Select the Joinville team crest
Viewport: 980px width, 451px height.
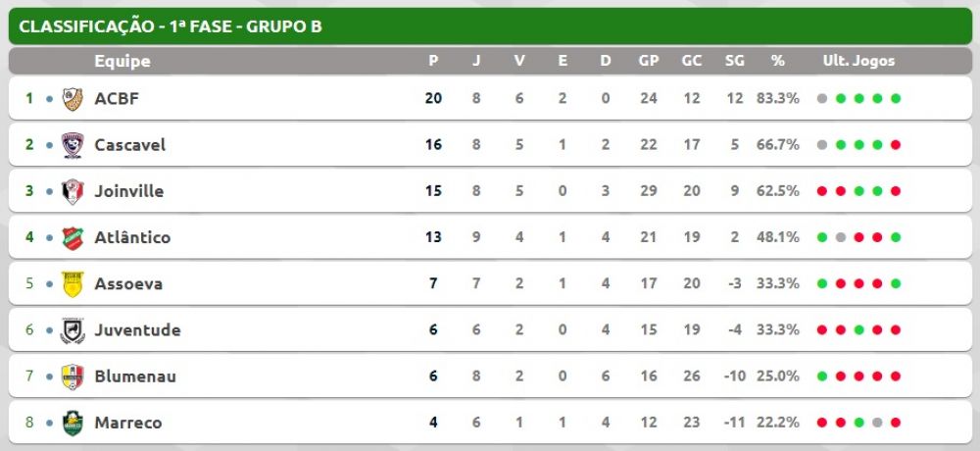click(x=73, y=191)
